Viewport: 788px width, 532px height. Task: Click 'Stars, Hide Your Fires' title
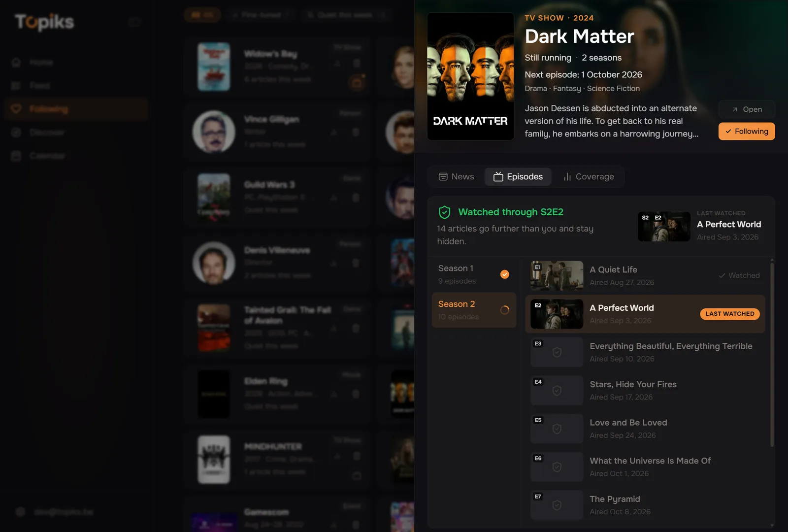pos(633,385)
